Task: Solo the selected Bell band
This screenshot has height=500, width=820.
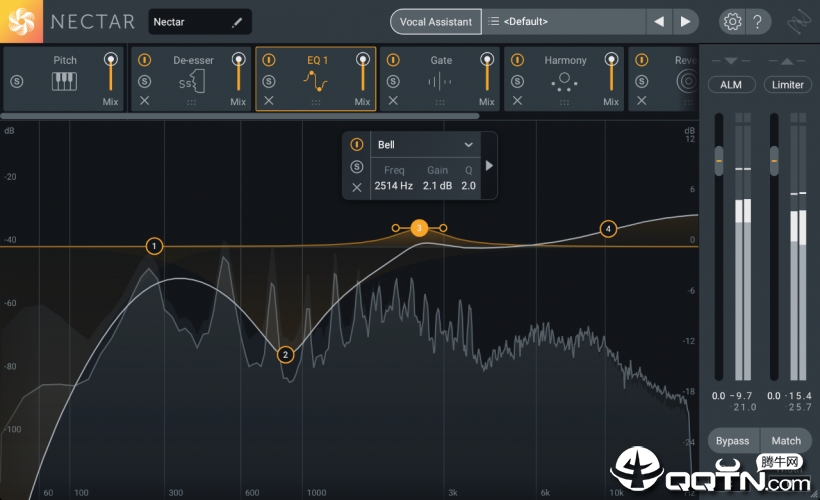Action: tap(357, 166)
